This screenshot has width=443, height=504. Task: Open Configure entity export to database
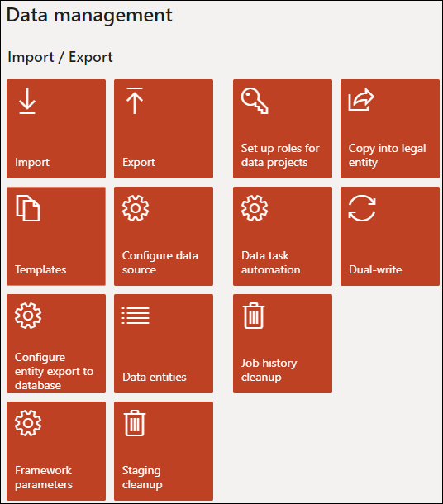(x=56, y=344)
